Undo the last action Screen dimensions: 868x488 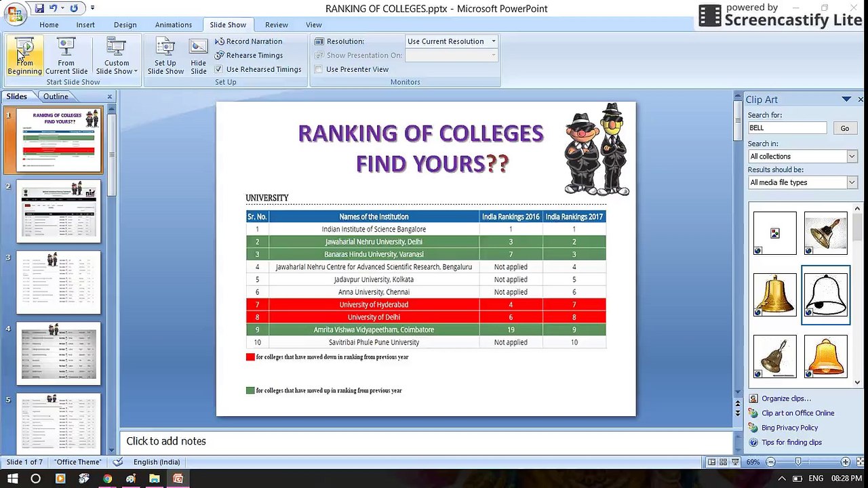[x=53, y=8]
